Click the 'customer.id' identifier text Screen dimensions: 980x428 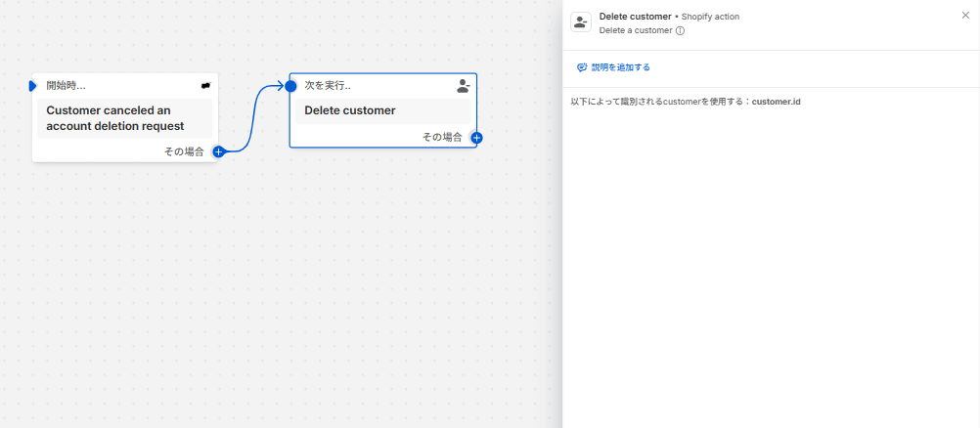(x=776, y=102)
